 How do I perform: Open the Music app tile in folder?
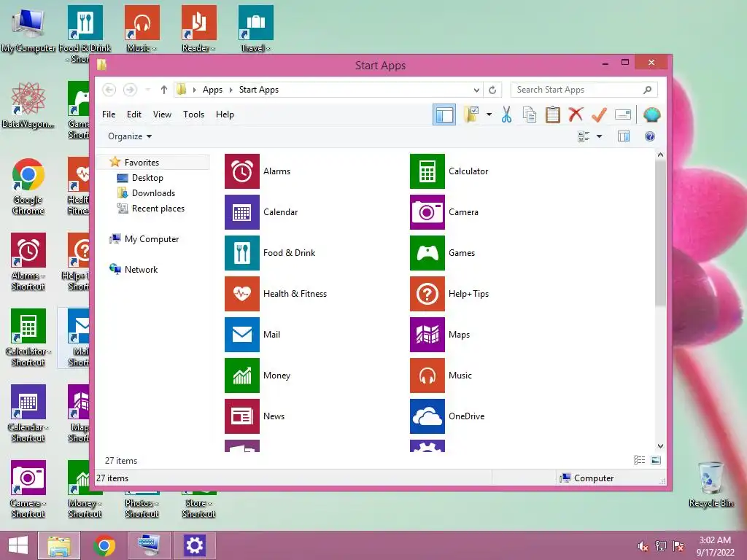(427, 376)
